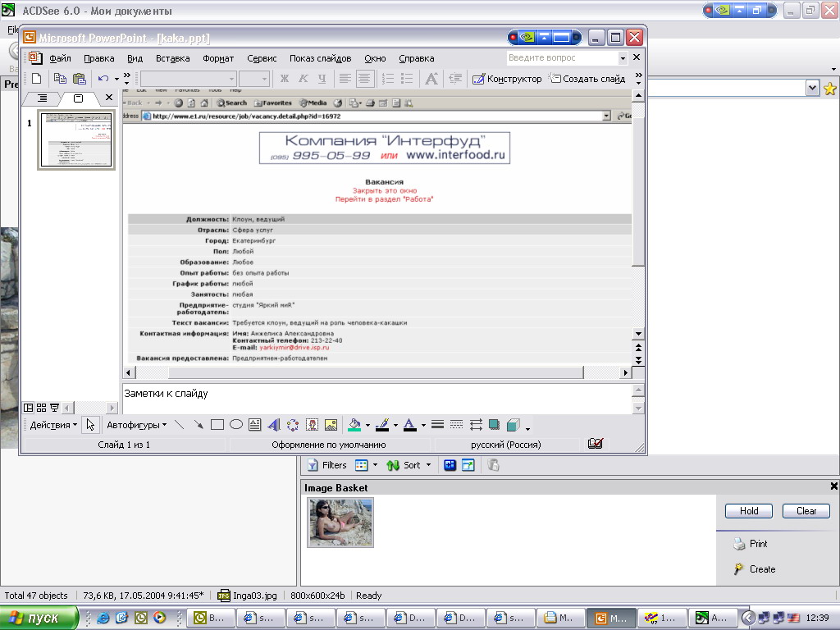Select the slide 1 thumbnail
Image resolution: width=840 pixels, height=630 pixels.
click(77, 140)
